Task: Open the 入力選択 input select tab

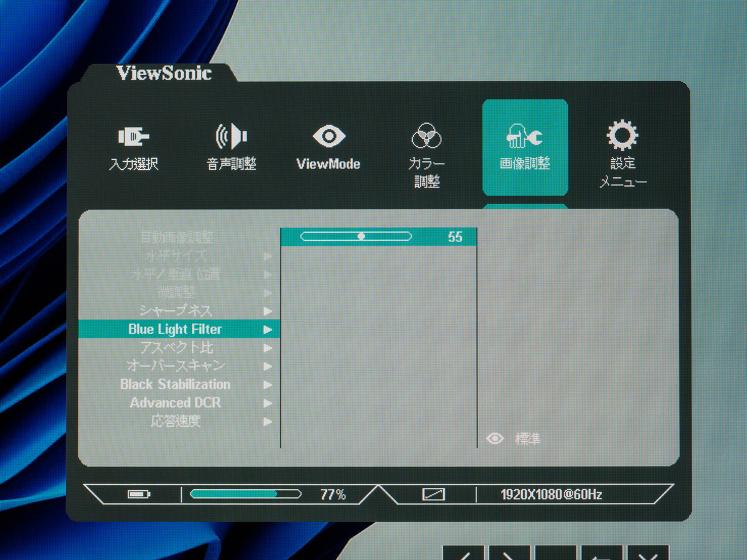Action: [x=134, y=148]
